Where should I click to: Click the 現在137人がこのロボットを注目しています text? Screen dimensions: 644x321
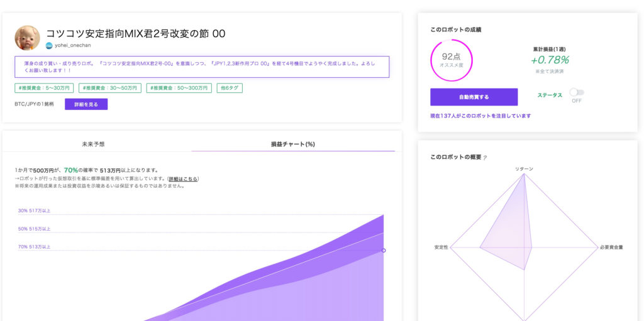pyautogui.click(x=480, y=116)
